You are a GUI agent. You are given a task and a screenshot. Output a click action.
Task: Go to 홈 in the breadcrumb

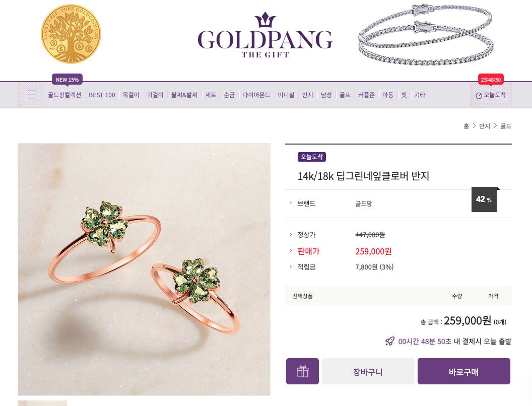466,126
